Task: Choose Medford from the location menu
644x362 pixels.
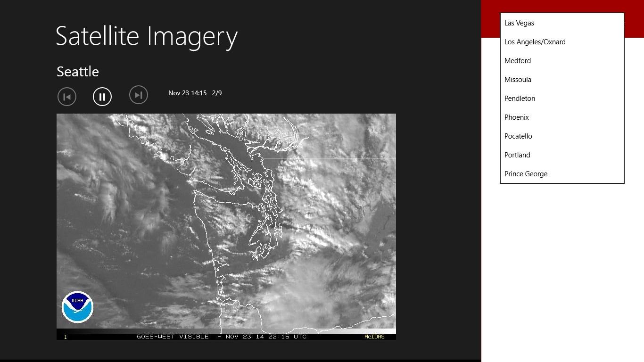Action: click(x=517, y=60)
